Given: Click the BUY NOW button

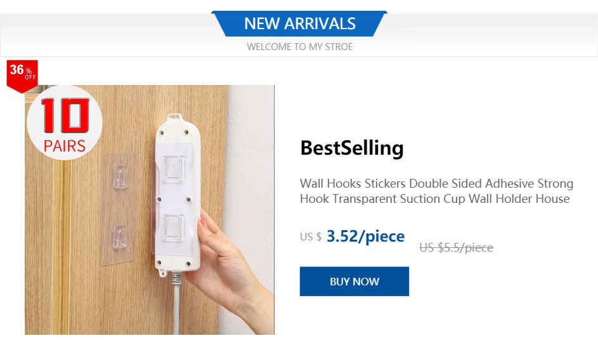Looking at the screenshot, I should coord(354,282).
